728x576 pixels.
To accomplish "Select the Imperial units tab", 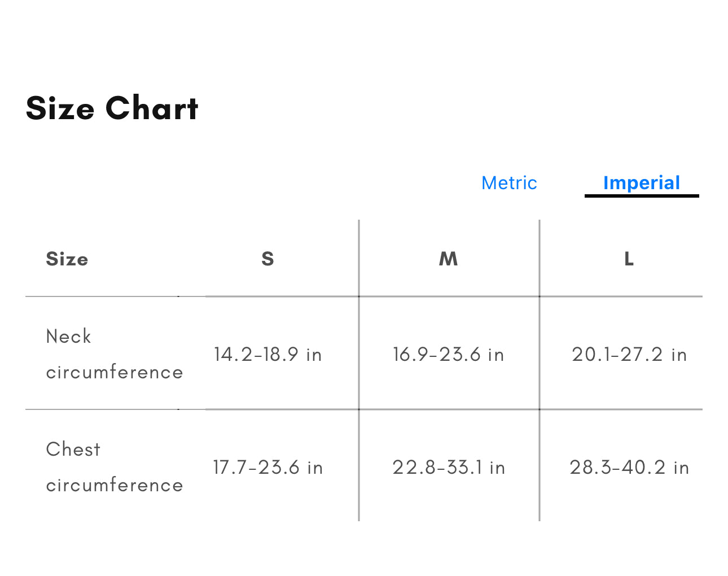I will (641, 183).
